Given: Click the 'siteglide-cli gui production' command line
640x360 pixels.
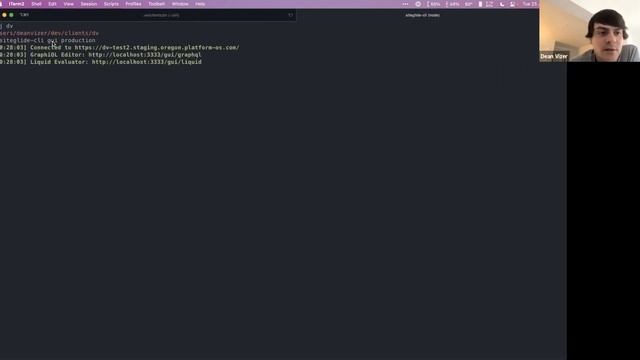Looking at the screenshot, I should (48, 40).
